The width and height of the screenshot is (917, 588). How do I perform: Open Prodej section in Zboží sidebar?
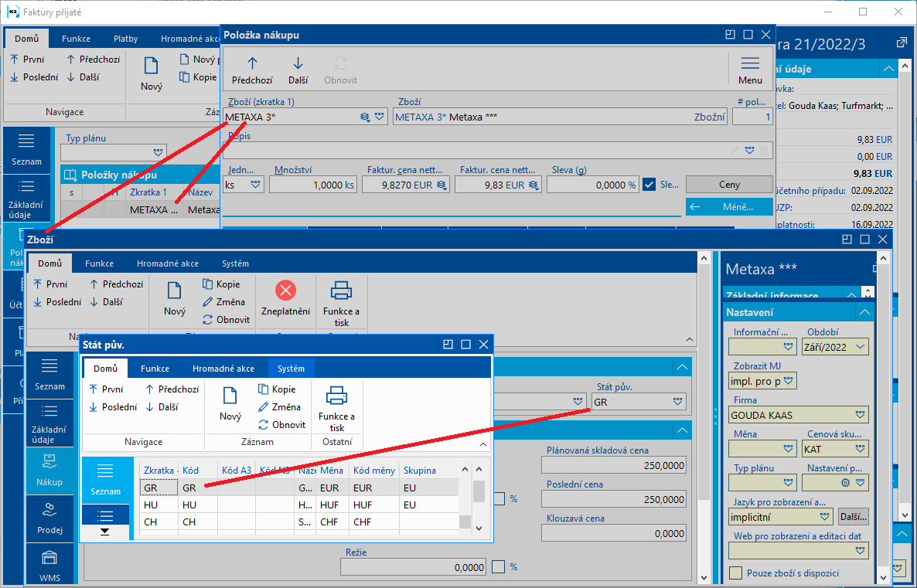[49, 519]
